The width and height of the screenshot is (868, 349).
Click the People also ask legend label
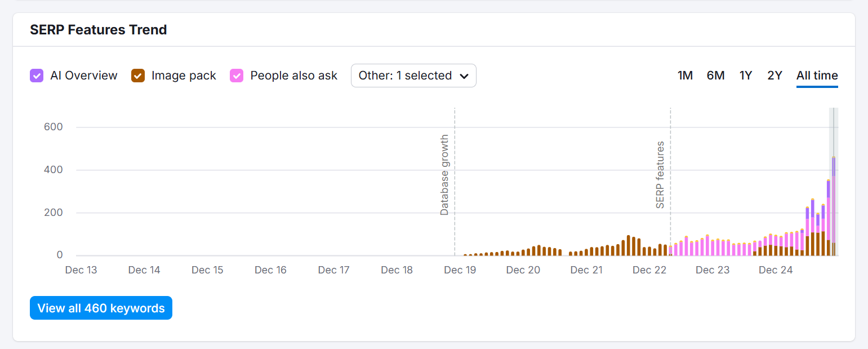tap(294, 76)
